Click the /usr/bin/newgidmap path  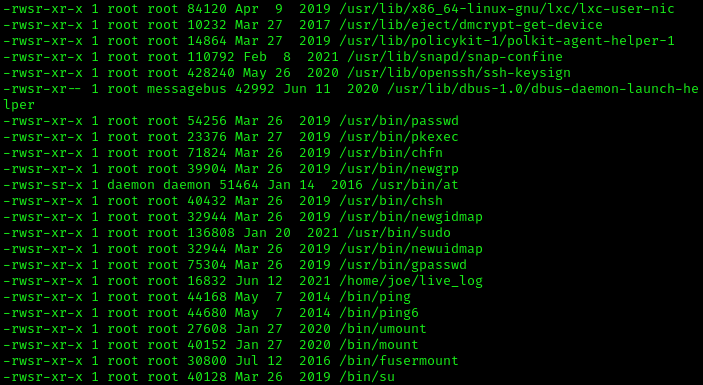411,217
